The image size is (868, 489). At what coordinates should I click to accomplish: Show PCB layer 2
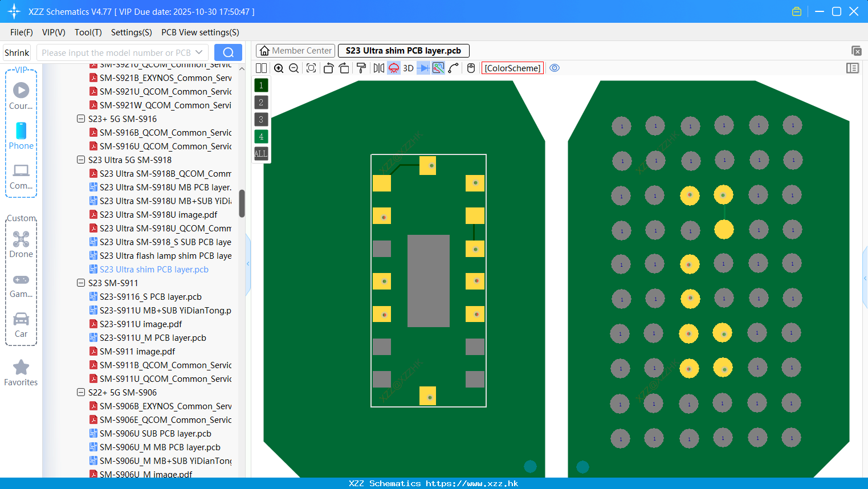pos(261,103)
